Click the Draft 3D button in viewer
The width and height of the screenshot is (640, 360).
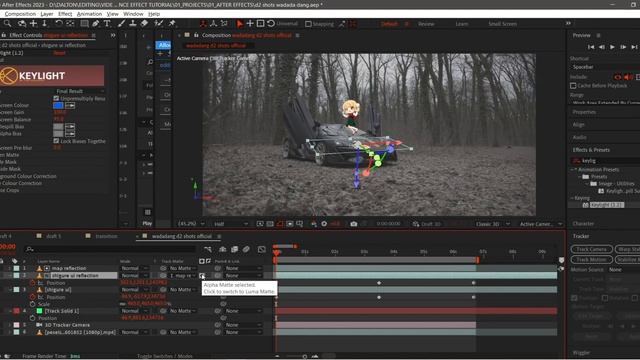click(x=427, y=224)
